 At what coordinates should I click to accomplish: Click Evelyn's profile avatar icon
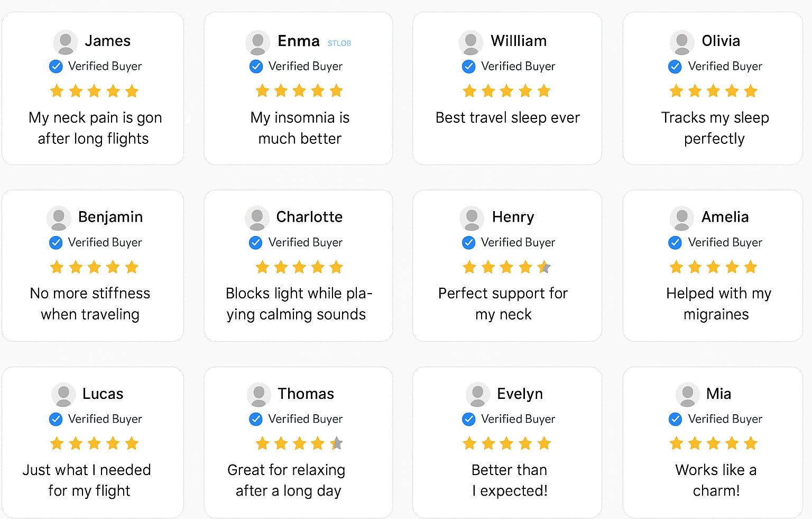[477, 395]
